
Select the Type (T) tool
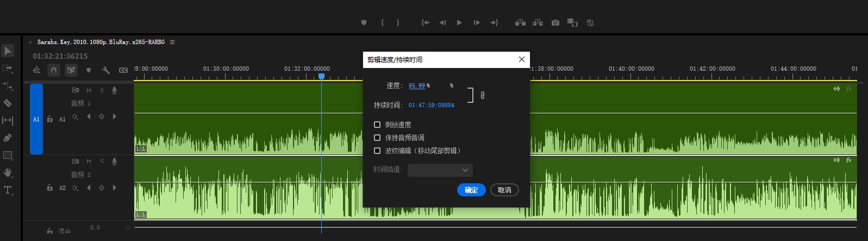tap(8, 190)
